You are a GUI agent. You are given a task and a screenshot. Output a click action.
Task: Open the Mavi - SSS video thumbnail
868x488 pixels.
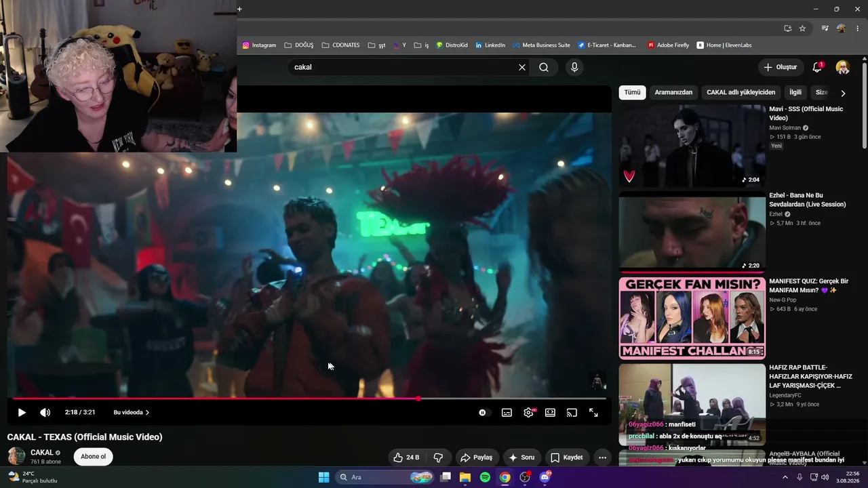pos(692,146)
